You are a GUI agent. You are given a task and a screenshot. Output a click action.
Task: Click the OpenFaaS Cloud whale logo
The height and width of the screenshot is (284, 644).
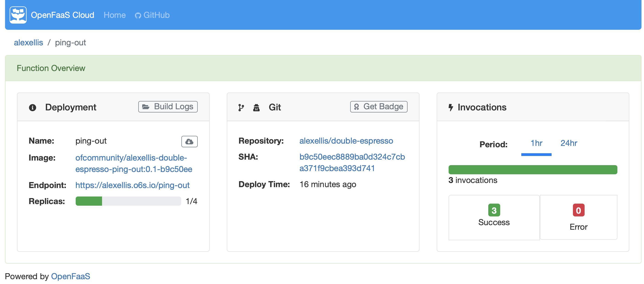[x=18, y=15]
